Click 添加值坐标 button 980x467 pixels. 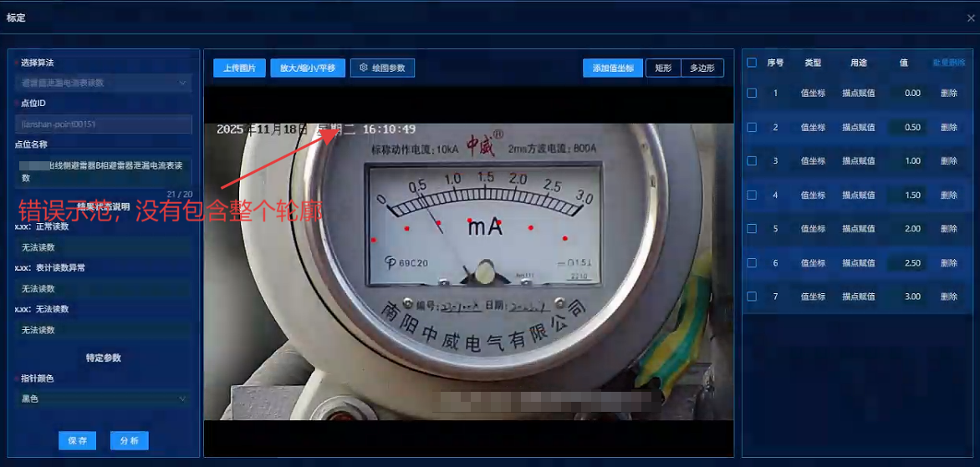coord(613,68)
